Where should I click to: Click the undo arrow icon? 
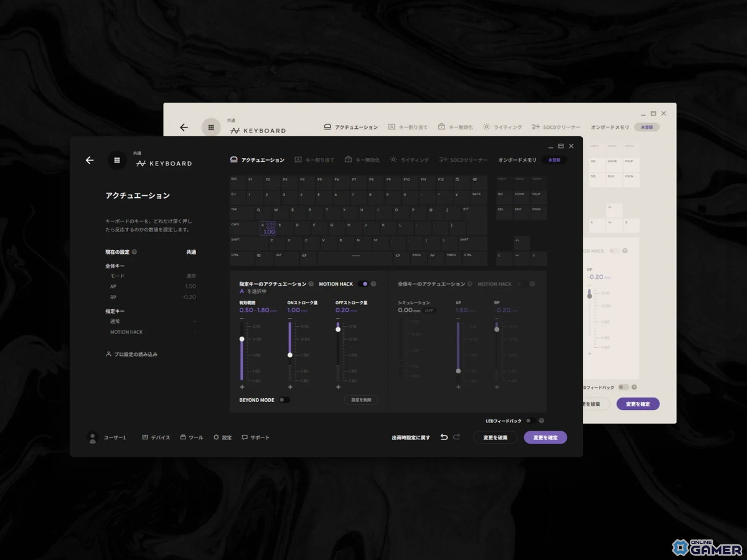tap(444, 437)
